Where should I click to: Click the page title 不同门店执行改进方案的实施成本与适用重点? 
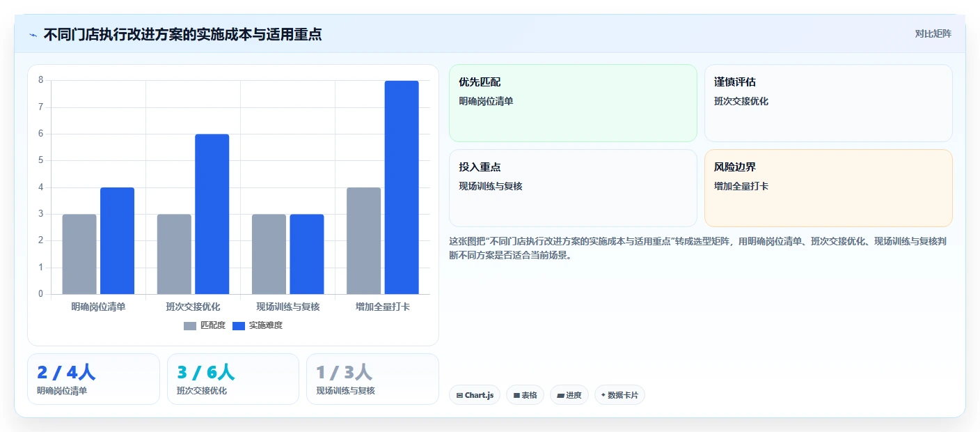click(x=182, y=34)
